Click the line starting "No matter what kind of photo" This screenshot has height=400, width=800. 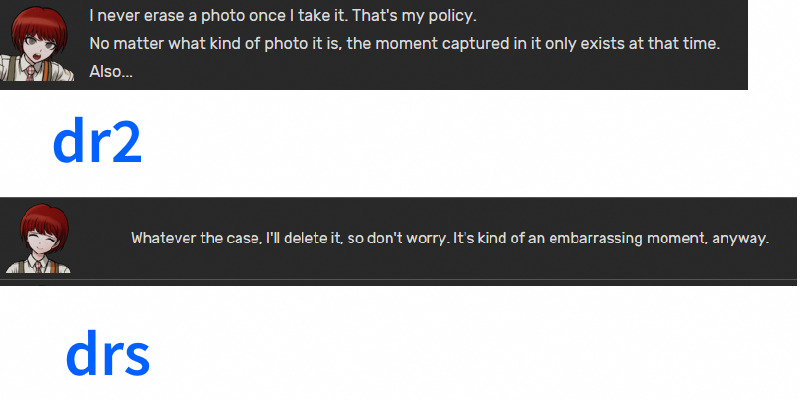point(405,44)
